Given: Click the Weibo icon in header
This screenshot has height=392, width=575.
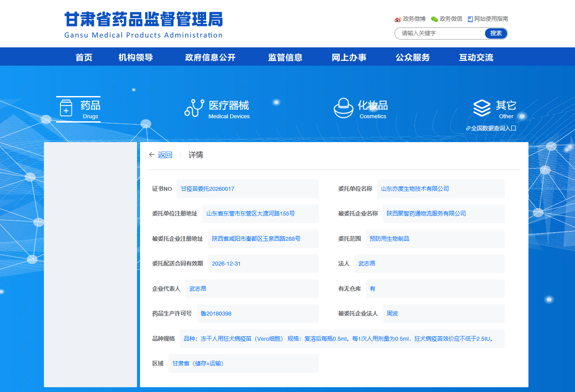Looking at the screenshot, I should point(398,19).
